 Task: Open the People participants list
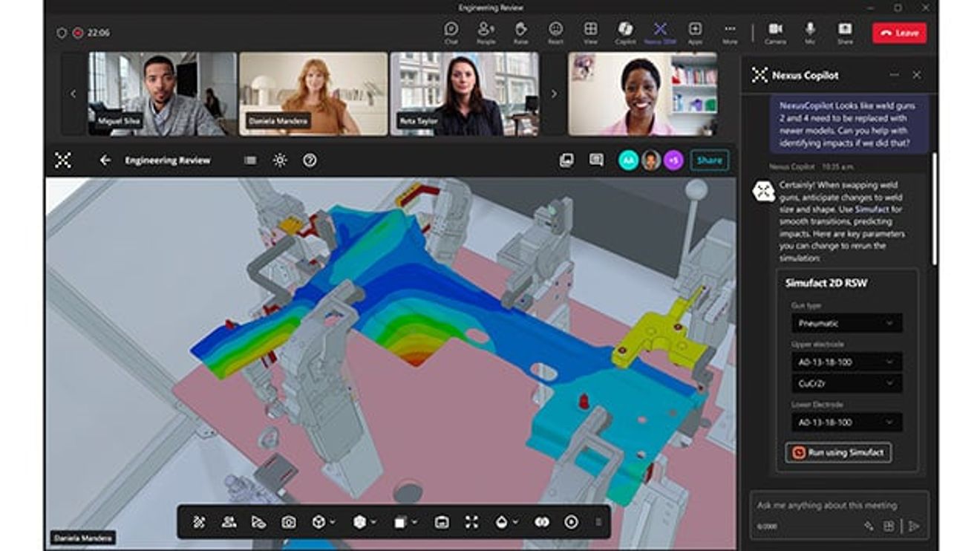coord(486,32)
